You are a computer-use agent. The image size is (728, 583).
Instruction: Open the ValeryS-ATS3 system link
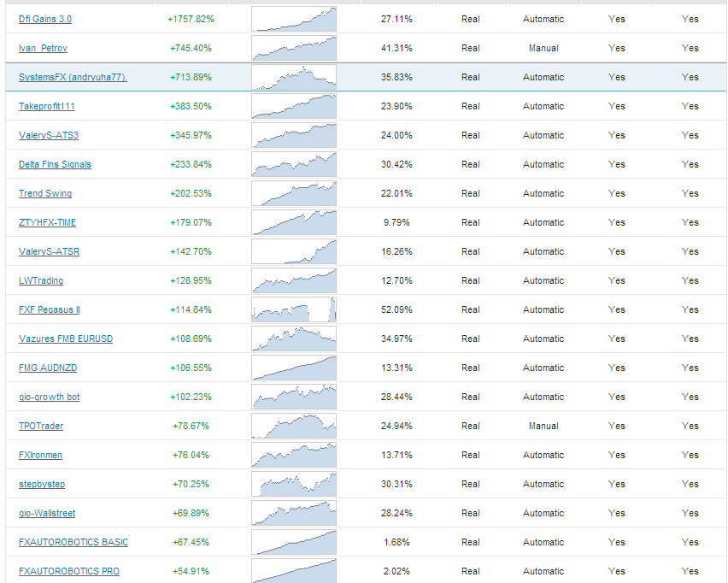tap(49, 135)
